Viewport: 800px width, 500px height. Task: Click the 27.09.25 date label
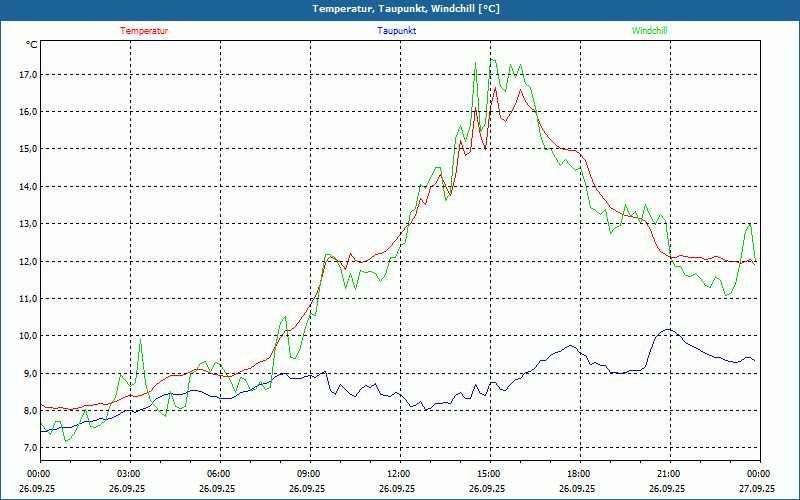(x=757, y=489)
